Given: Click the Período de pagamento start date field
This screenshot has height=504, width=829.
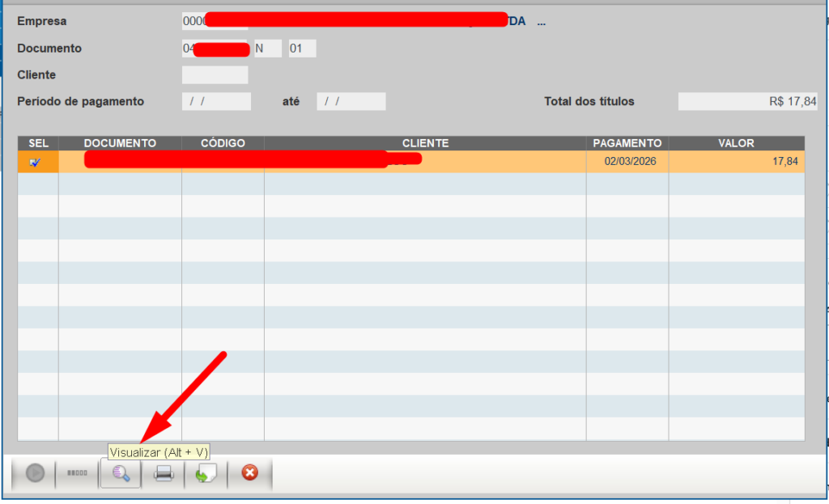Looking at the screenshot, I should pyautogui.click(x=216, y=102).
